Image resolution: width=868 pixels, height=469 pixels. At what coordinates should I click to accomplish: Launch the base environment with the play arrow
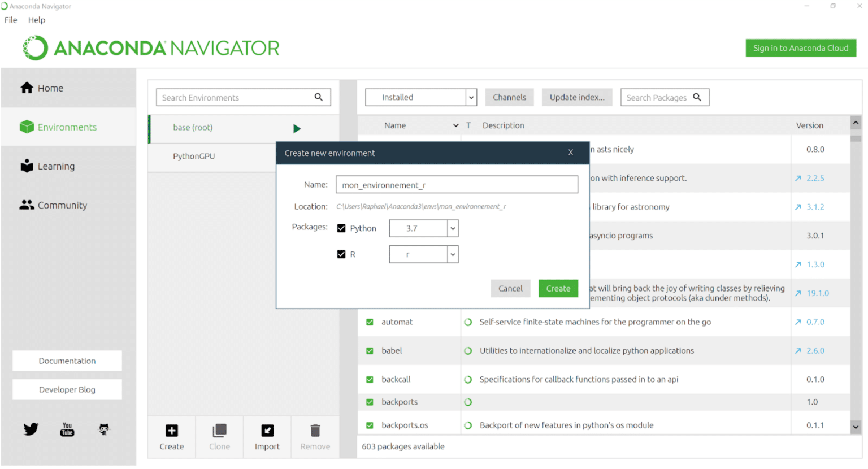pos(297,128)
